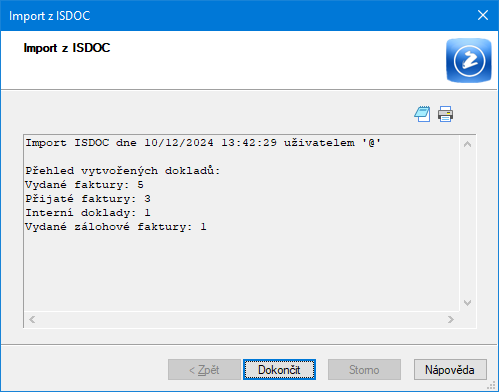This screenshot has width=499, height=392.
Task: Select the 'Přijaté faktury: 3' line
Action: coord(88,199)
